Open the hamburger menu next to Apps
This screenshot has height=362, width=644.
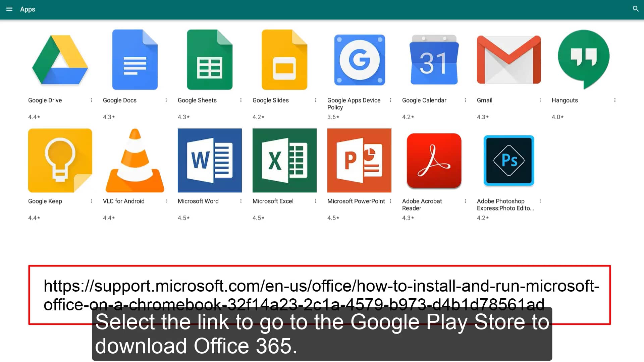coord(9,9)
